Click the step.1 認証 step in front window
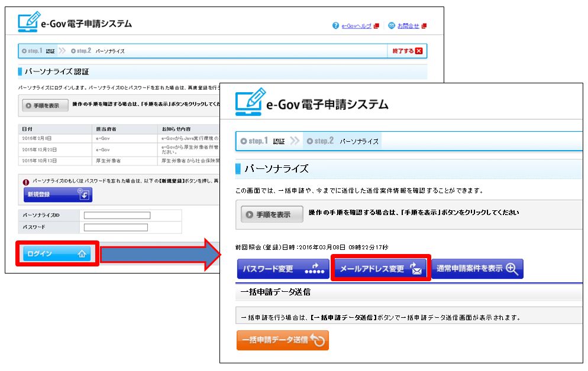The image size is (588, 371). point(263,141)
